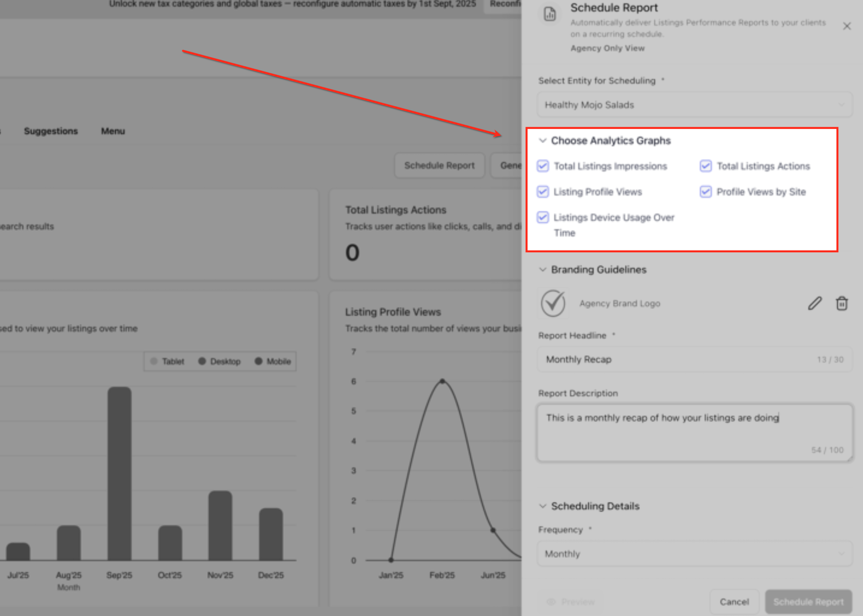Click the report chart icon beside Schedule Report title
The width and height of the screenshot is (863, 616).
549,14
